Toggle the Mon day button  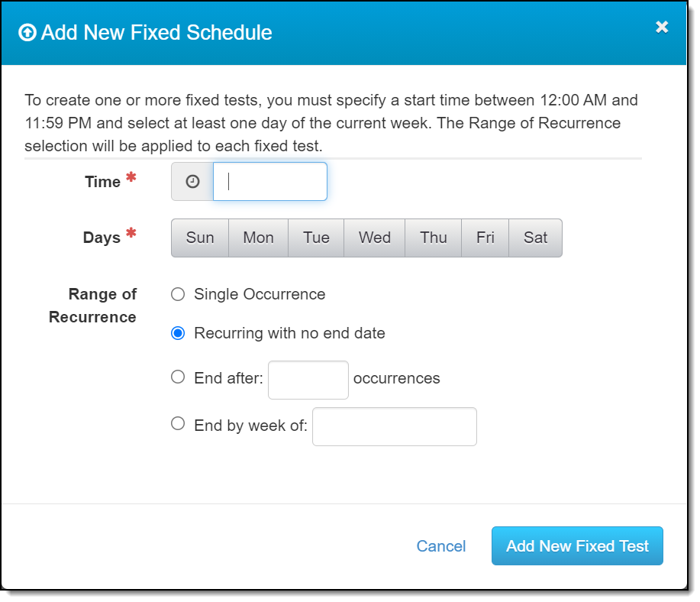pos(258,238)
